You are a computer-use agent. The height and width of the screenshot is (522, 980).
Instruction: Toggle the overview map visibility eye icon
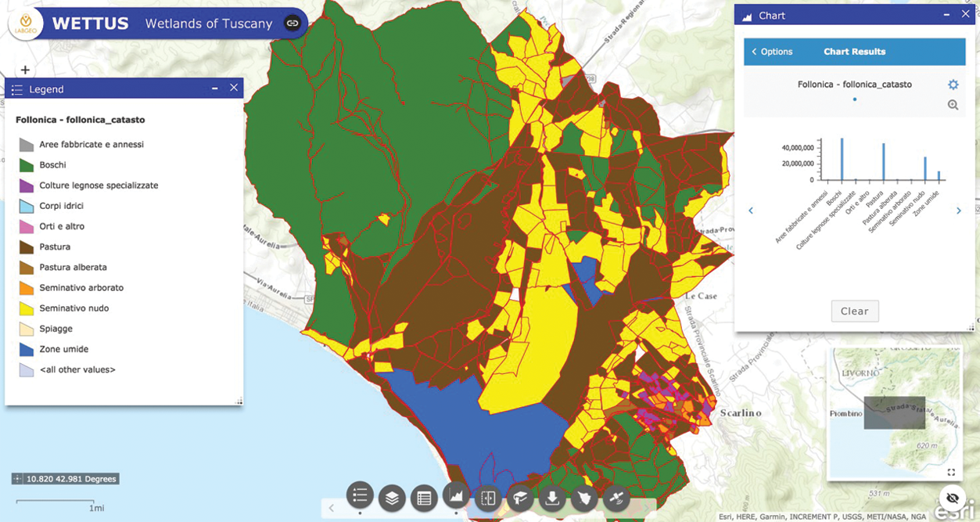coord(952,498)
